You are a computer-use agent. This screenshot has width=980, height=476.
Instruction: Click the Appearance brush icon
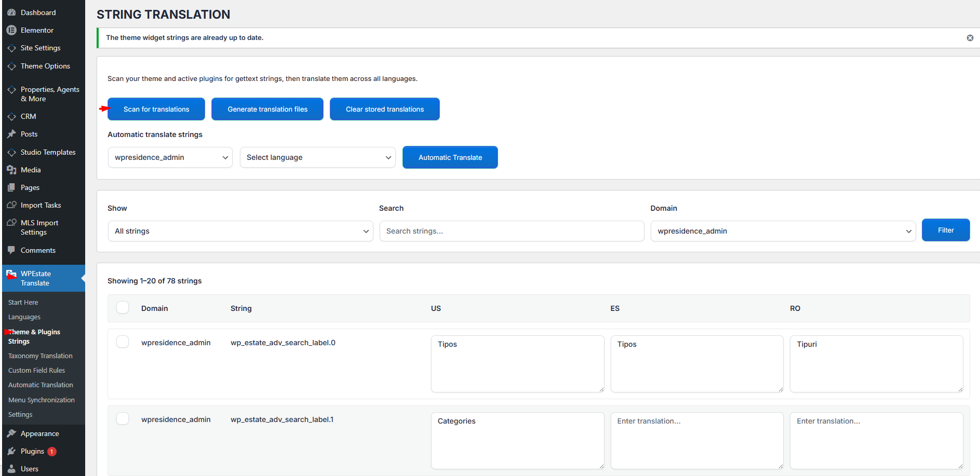pyautogui.click(x=11, y=433)
